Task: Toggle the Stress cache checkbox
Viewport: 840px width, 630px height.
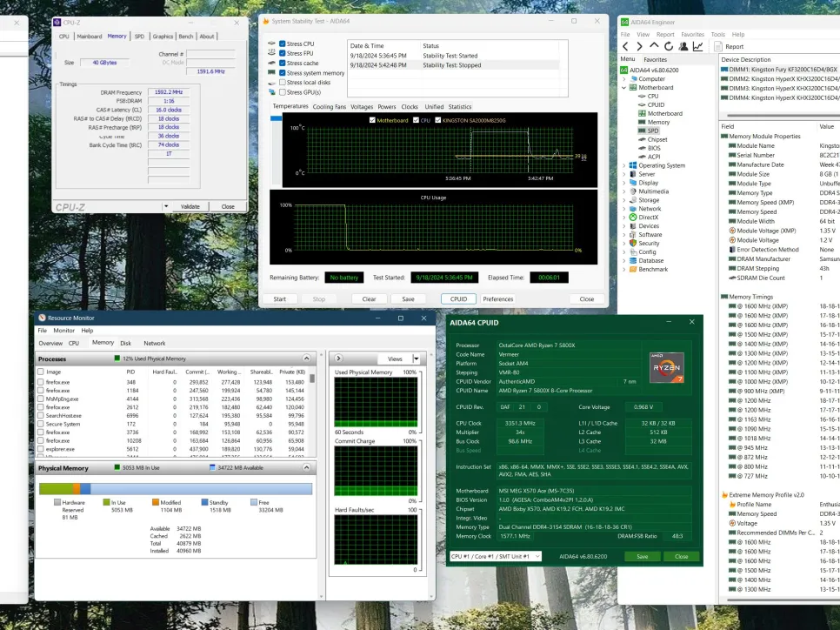Action: click(283, 64)
